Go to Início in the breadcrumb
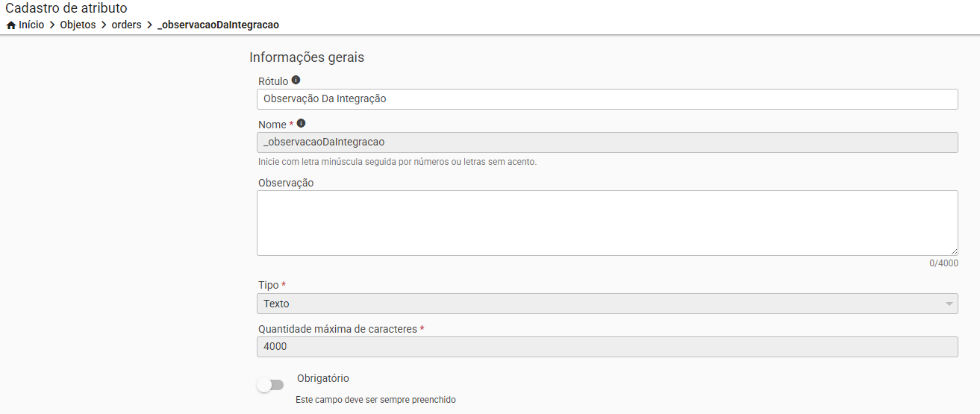The width and height of the screenshot is (980, 414). 31,25
